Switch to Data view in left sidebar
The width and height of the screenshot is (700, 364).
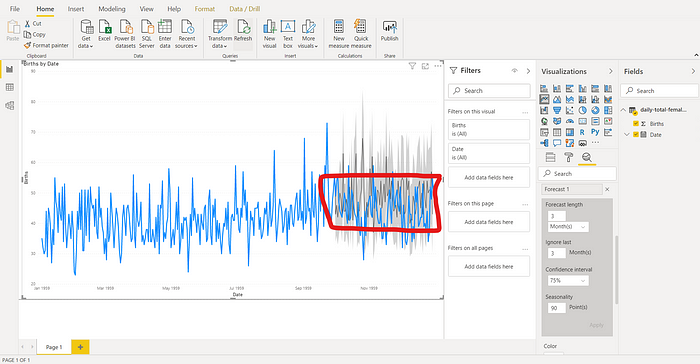[x=9, y=88]
